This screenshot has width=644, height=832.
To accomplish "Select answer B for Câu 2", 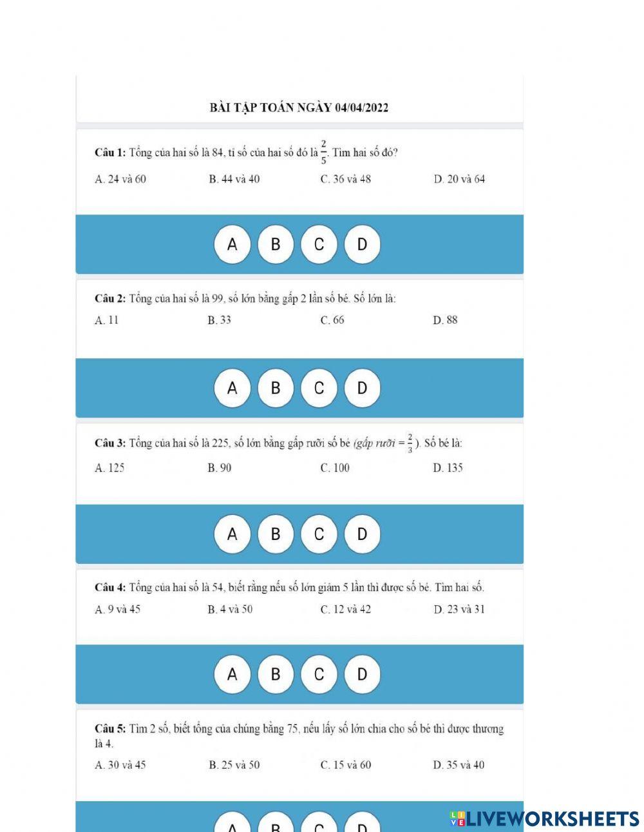I will click(x=276, y=388).
